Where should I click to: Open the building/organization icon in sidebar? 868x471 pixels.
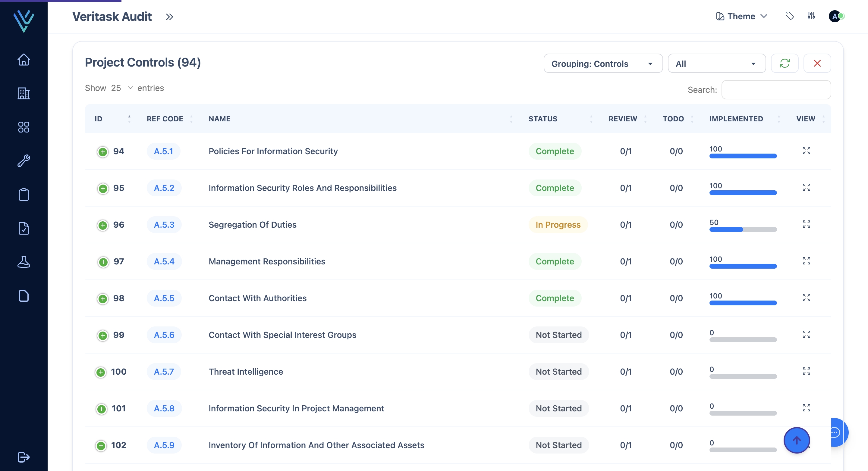(24, 93)
